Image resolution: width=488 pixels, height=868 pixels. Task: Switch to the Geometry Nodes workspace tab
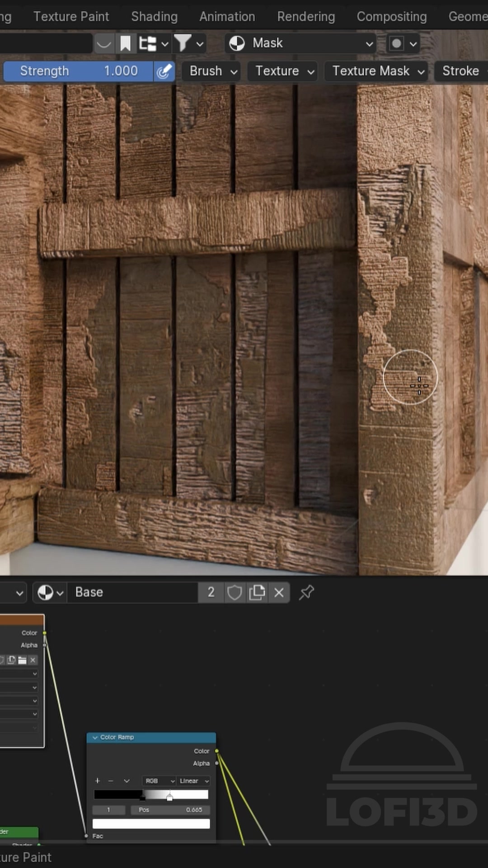click(x=468, y=17)
